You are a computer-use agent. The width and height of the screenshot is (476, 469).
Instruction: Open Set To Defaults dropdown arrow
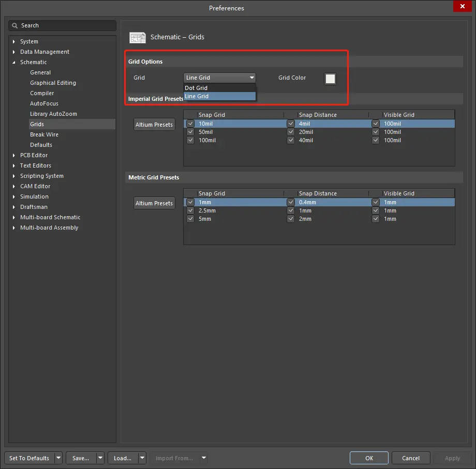coord(58,458)
